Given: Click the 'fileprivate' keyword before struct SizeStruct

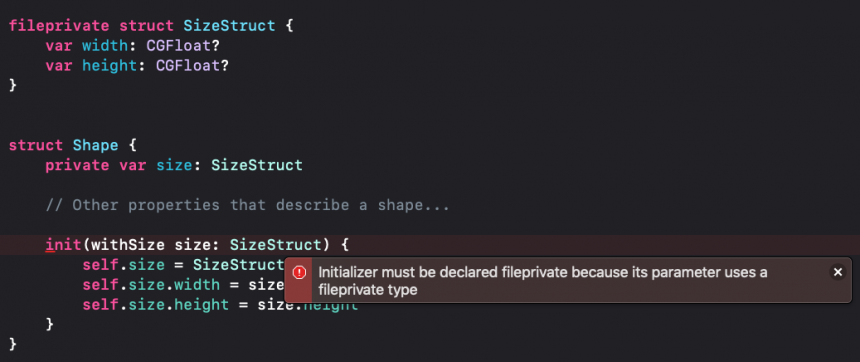Looking at the screenshot, I should (59, 26).
